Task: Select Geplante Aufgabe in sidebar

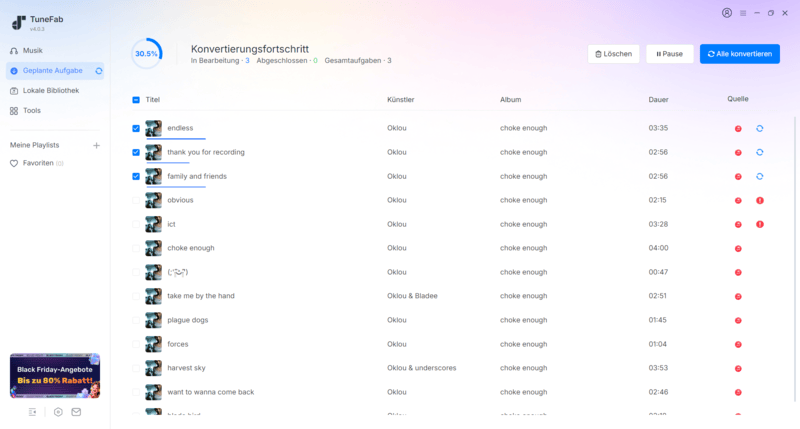Action: pos(55,71)
